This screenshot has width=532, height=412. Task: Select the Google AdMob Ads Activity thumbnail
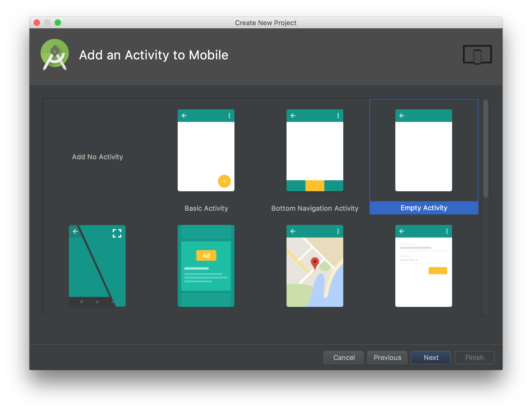tap(206, 266)
